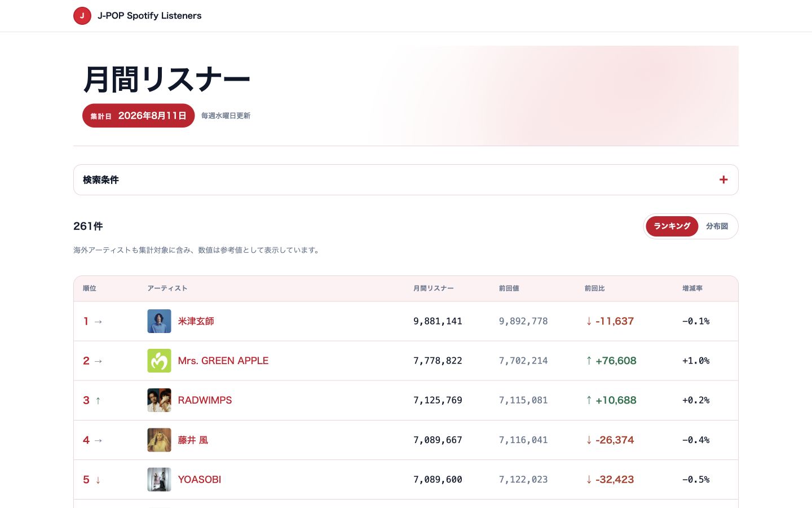Select previous value 7,702,214
Viewport: 812px width, 508px height.
tap(523, 361)
